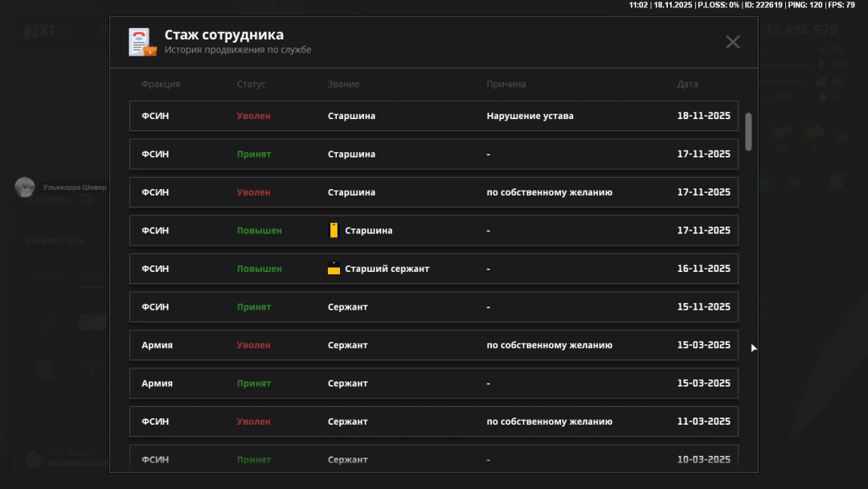Close the Стаж сотрудника window
The image size is (868, 489).
(x=732, y=42)
